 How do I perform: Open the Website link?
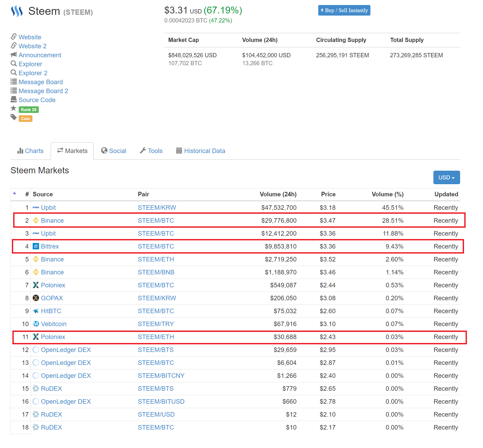click(x=30, y=37)
